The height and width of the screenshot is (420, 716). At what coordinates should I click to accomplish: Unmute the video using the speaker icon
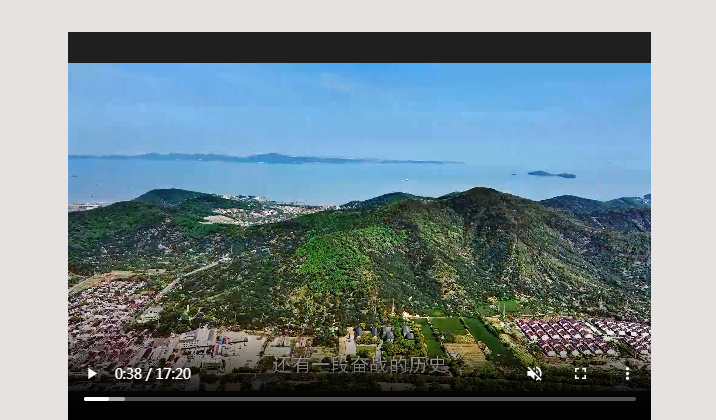[x=534, y=373]
